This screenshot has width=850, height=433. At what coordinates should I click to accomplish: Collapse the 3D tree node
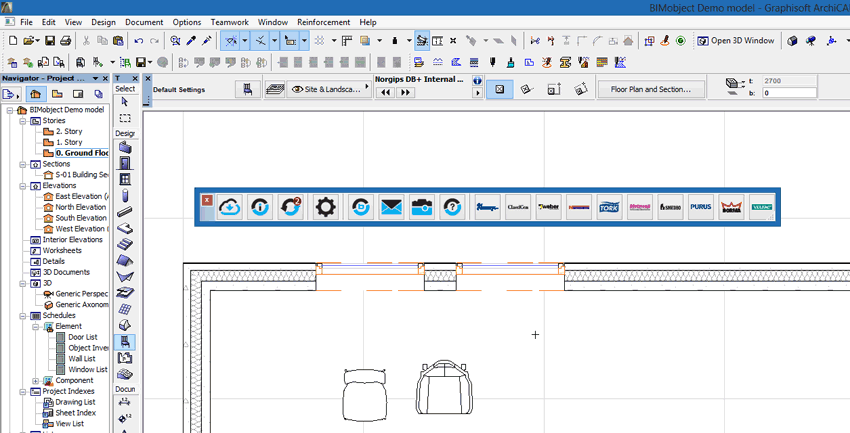click(x=23, y=283)
